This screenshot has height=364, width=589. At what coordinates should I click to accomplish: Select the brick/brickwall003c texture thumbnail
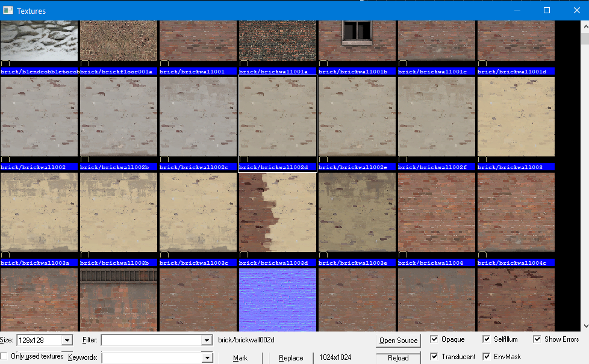click(198, 212)
